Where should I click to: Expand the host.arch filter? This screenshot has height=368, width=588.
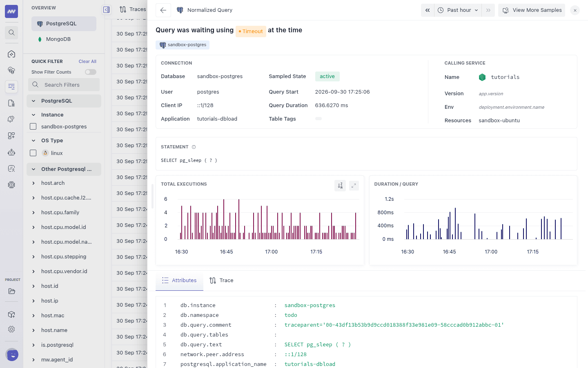coord(33,183)
